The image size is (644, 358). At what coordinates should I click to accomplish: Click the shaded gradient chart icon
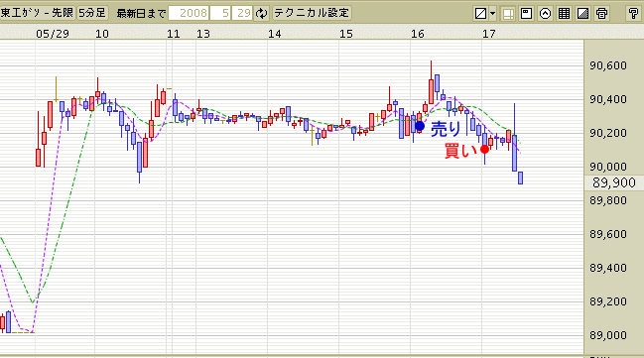click(x=582, y=13)
